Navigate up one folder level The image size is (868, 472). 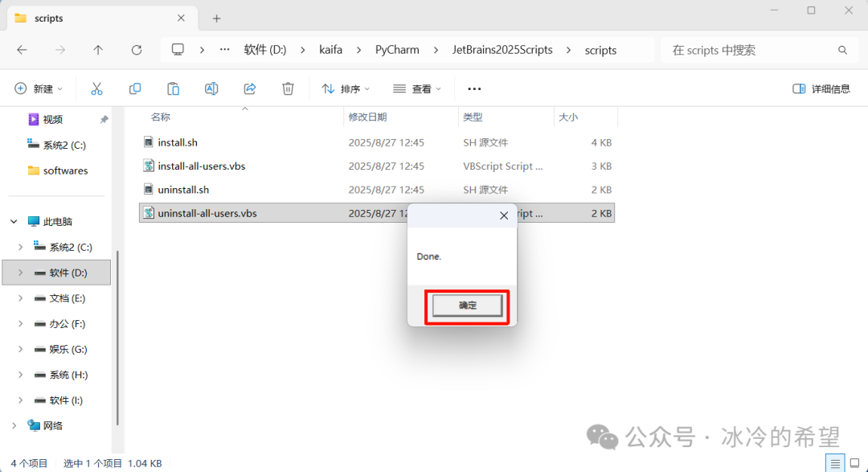coord(98,50)
